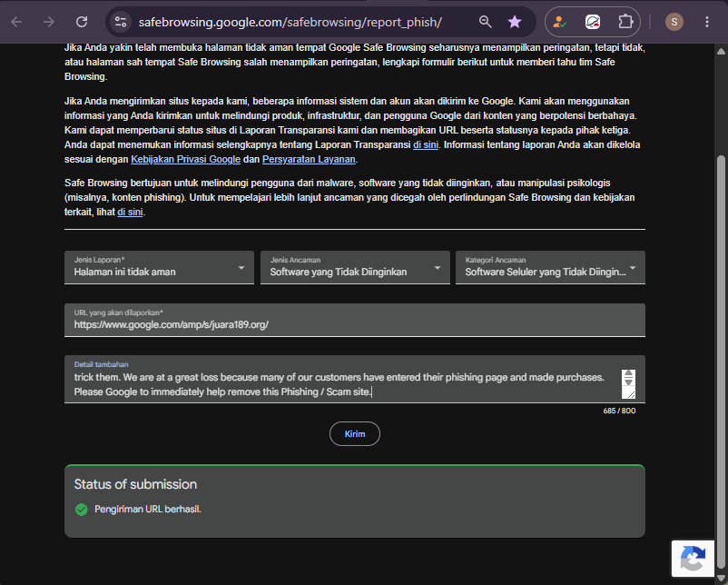Click the textarea down arrow stepper
This screenshot has height=585, width=728.
coord(628,382)
